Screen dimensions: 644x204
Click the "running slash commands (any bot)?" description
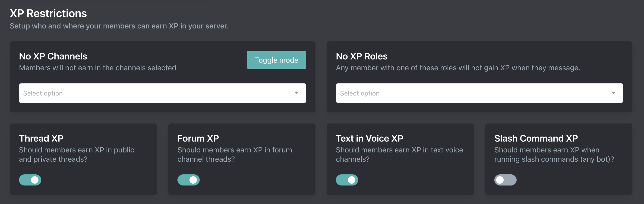tap(554, 159)
